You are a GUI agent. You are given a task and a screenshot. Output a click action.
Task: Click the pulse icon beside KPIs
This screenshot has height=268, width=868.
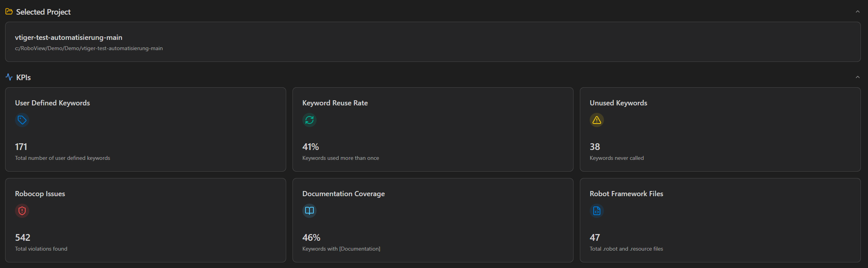[9, 77]
